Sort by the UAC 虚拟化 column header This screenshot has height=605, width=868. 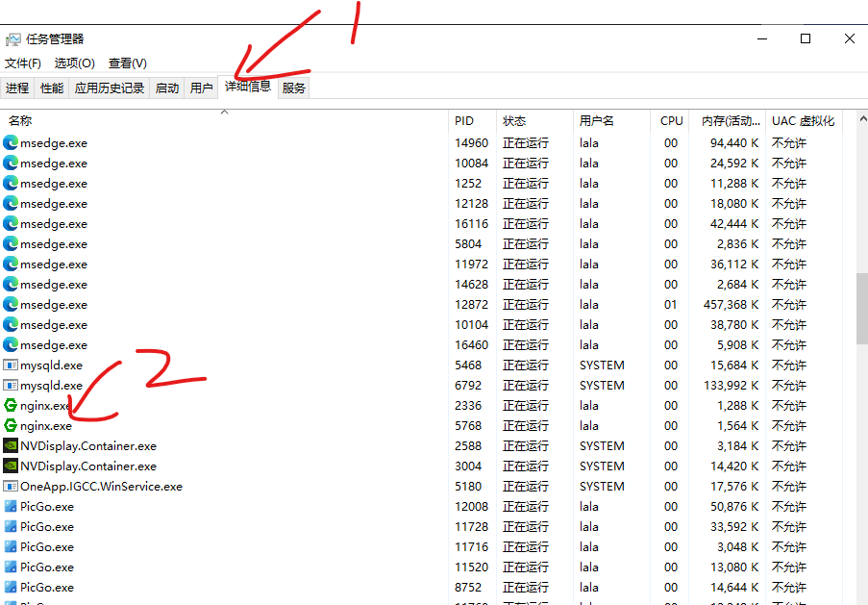pos(805,120)
